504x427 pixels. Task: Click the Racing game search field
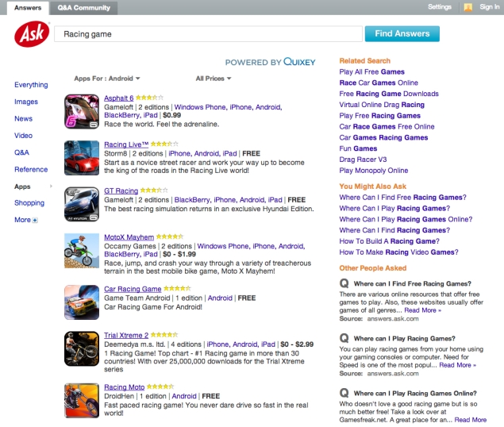[208, 34]
